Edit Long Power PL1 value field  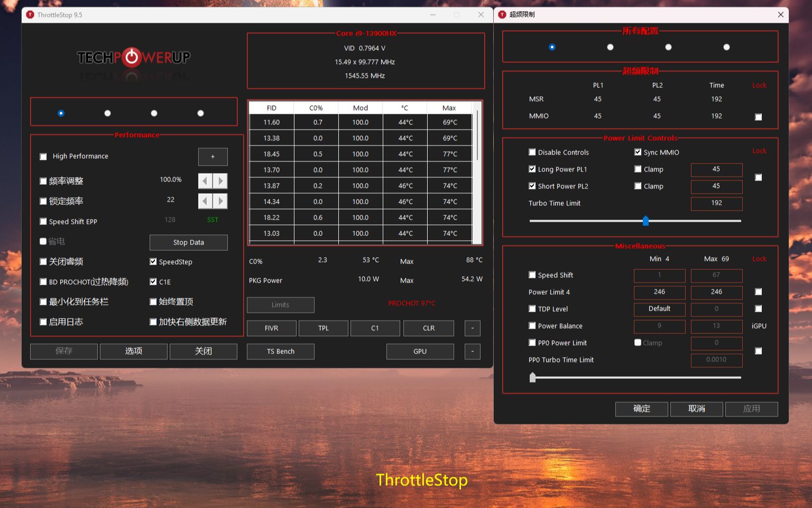[x=716, y=169]
